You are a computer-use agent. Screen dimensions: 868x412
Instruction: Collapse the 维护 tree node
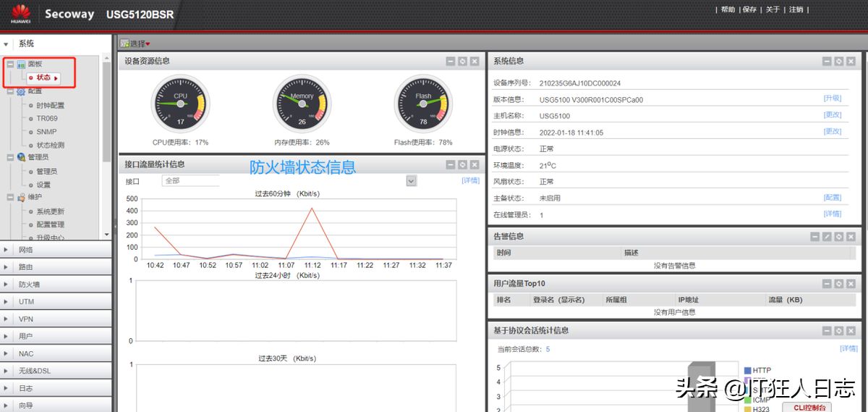tap(10, 197)
